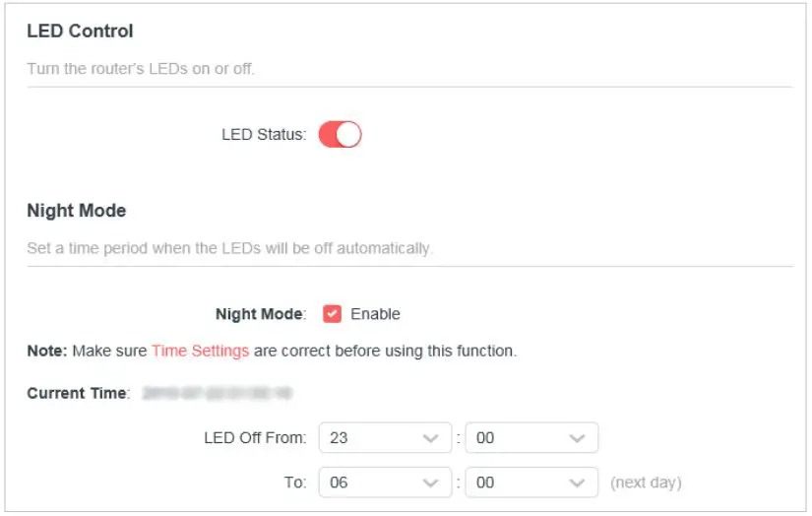812x516 pixels.
Task: Click the Enable label beside the checkbox
Action: click(375, 314)
